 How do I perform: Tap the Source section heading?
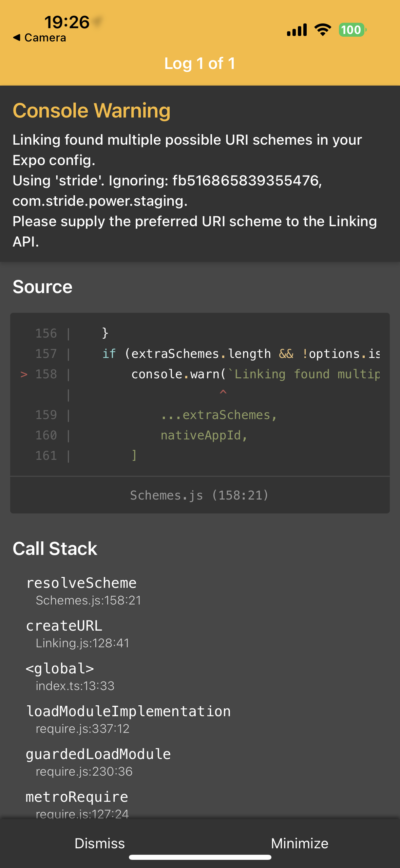click(x=42, y=287)
